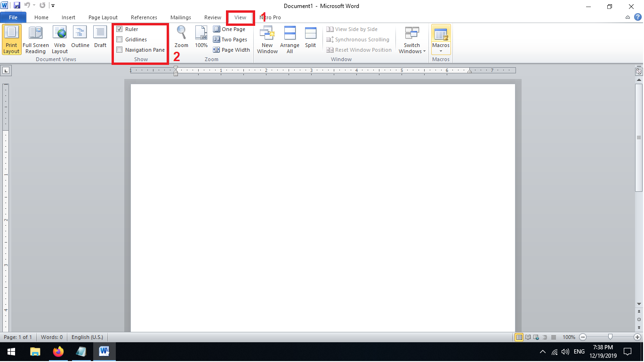Show hidden system tray icons
644x362 pixels.
(x=543, y=351)
